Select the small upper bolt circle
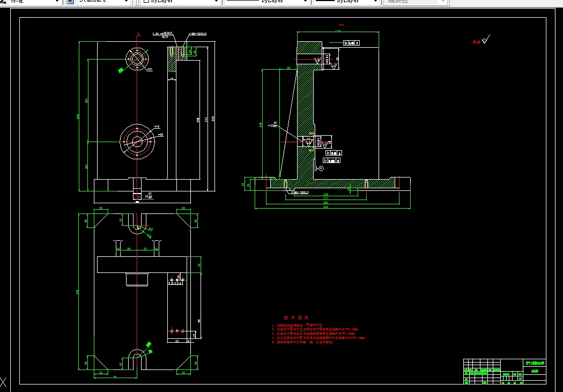 click(x=137, y=58)
